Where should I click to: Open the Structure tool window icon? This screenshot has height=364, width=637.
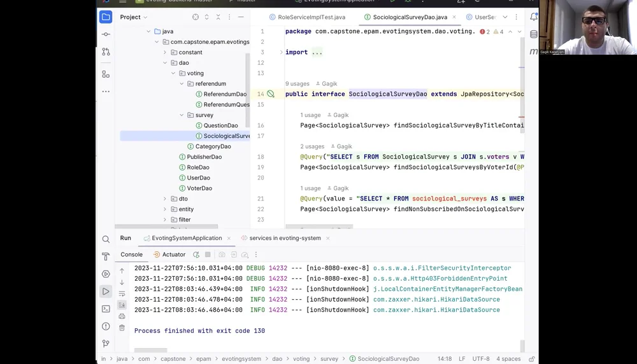click(x=106, y=74)
